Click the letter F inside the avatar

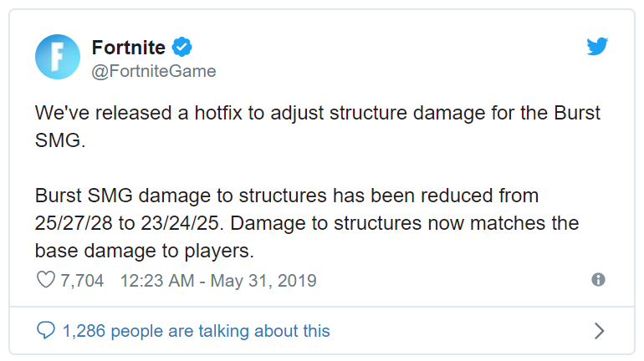(57, 56)
